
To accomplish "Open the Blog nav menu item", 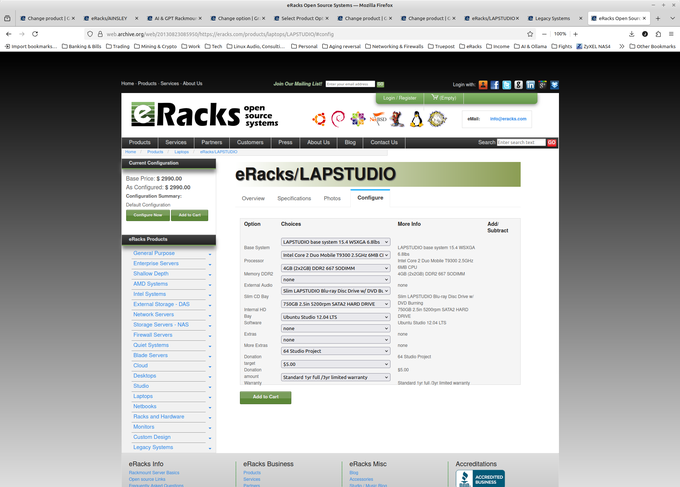I will click(x=350, y=142).
